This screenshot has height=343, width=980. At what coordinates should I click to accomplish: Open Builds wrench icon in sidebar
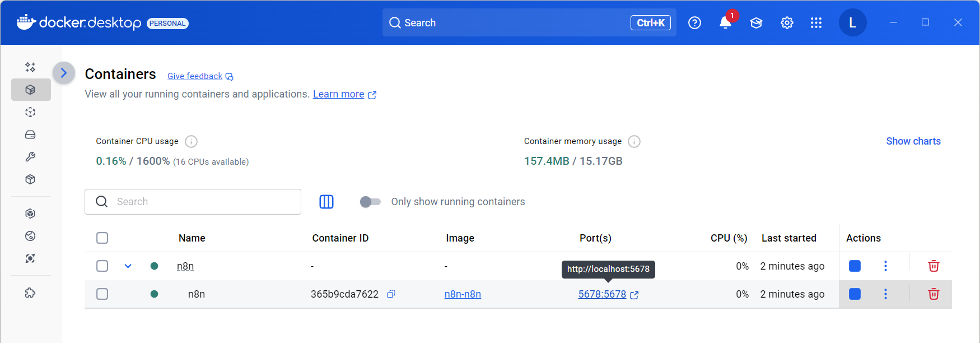pyautogui.click(x=30, y=157)
